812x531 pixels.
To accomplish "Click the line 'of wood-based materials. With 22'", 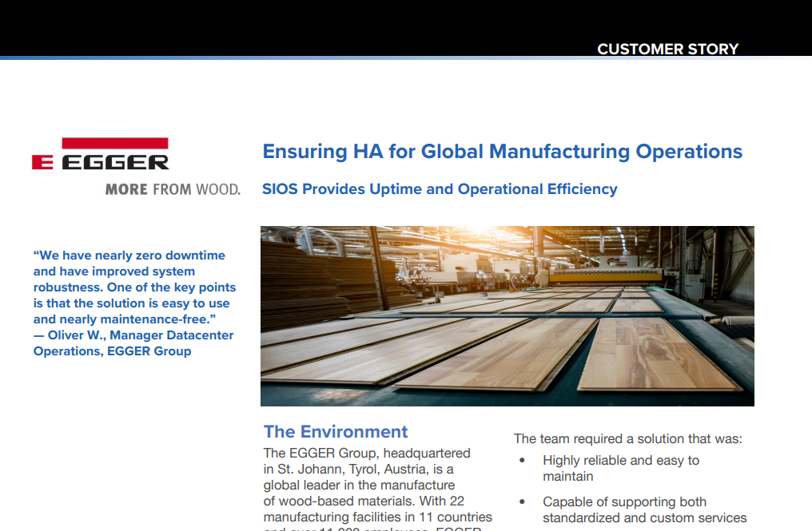I will tap(364, 501).
